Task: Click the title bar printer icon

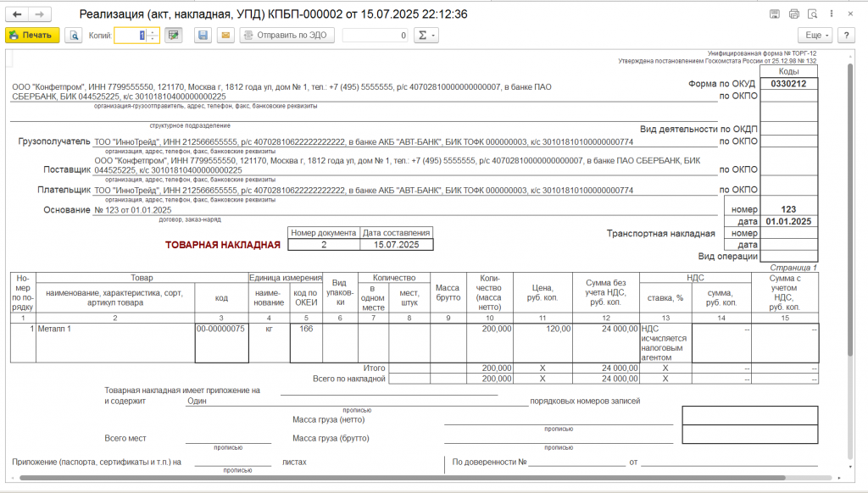Action: pos(793,14)
